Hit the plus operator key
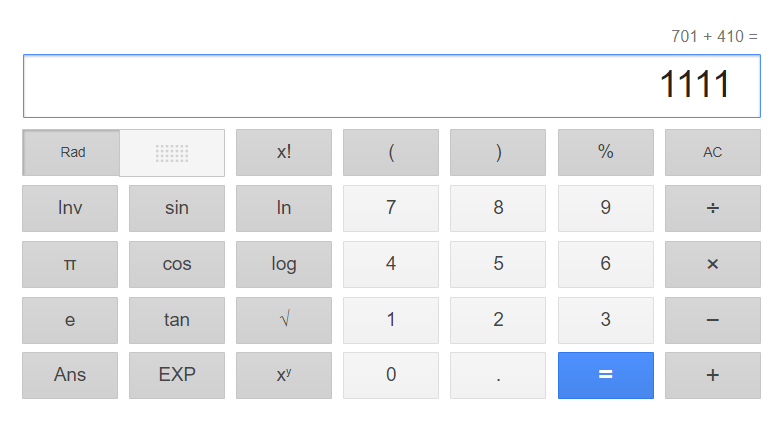Viewport: 780px width, 428px height. tap(712, 375)
